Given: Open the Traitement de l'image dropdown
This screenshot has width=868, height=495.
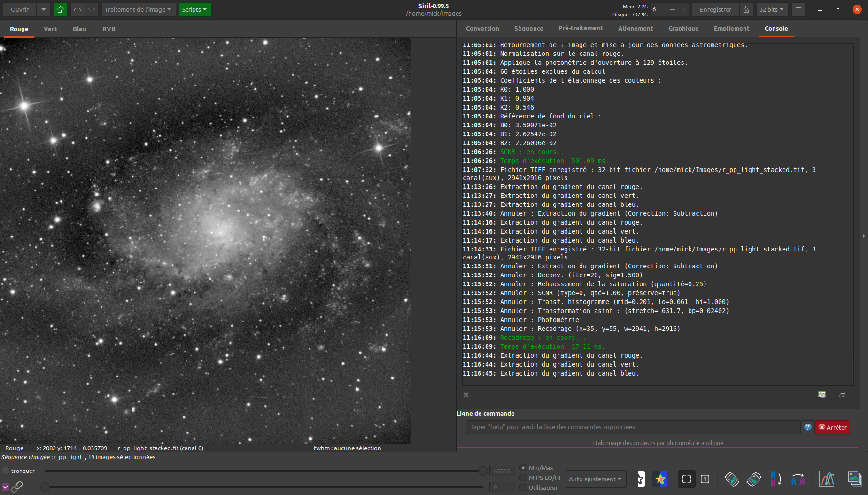Looking at the screenshot, I should (x=138, y=9).
